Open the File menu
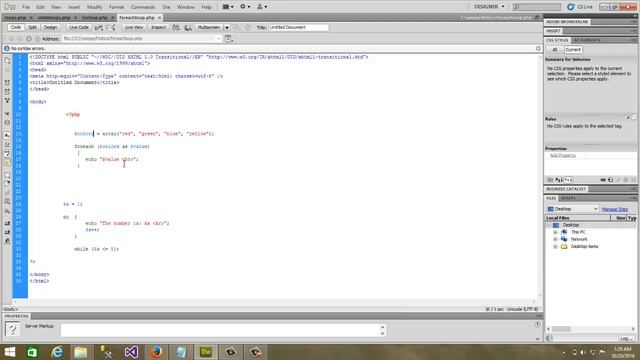 26,7
